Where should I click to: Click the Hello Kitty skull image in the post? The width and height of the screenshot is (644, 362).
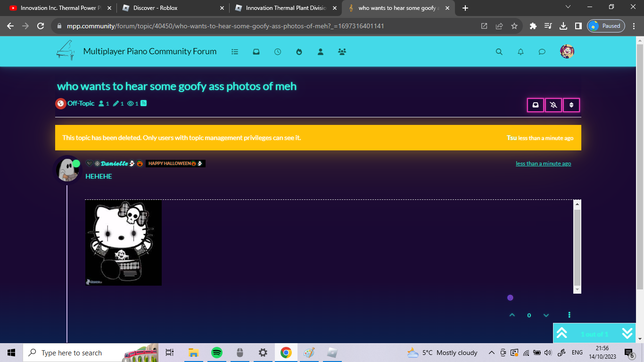(x=124, y=243)
